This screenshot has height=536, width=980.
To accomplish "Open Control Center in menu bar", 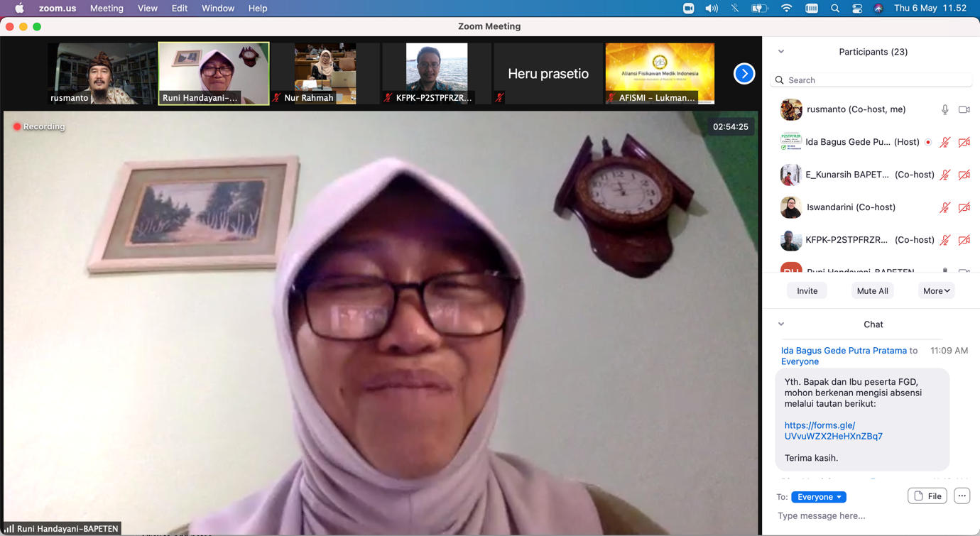I will (x=857, y=9).
